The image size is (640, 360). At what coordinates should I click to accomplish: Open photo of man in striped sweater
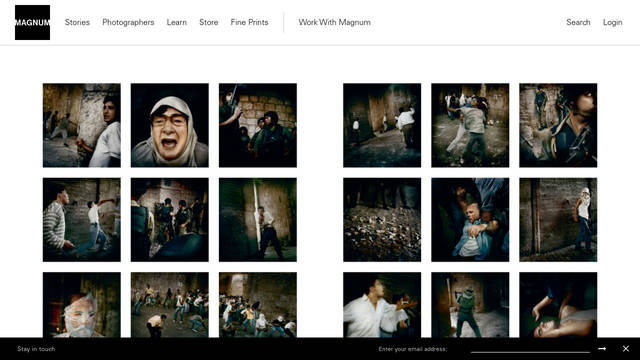click(x=82, y=220)
